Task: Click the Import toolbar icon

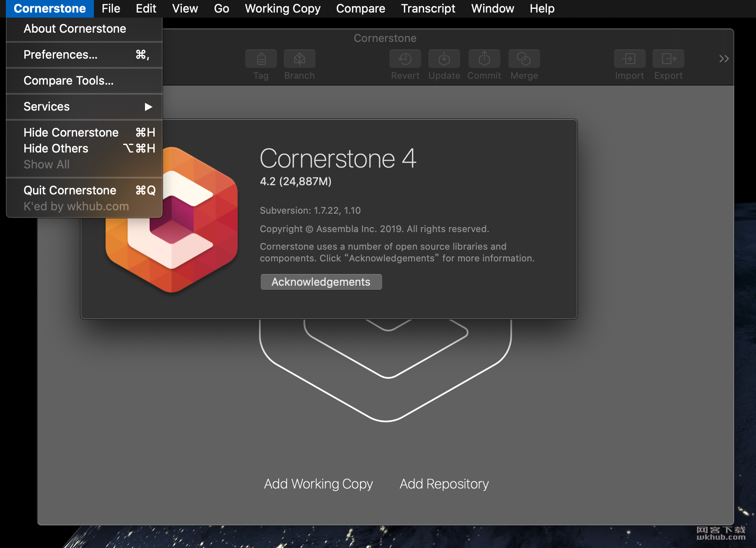Action: 629,59
